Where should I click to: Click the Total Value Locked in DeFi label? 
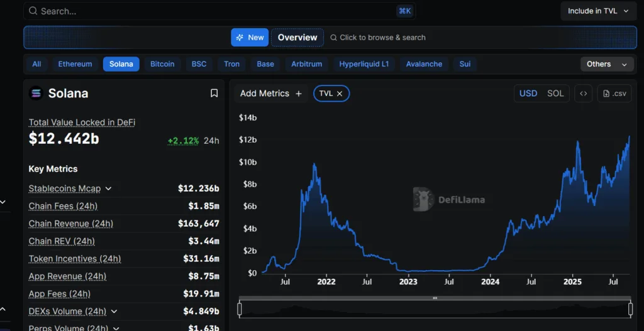(x=82, y=122)
